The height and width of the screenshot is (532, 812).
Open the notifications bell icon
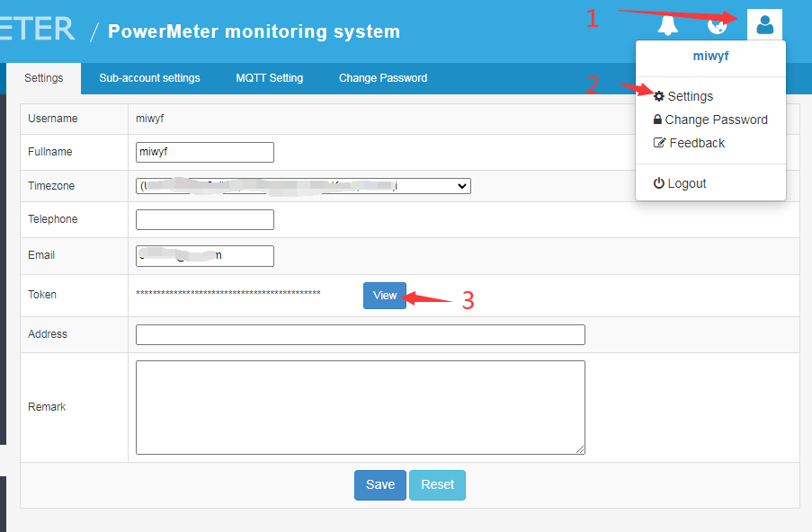667,24
